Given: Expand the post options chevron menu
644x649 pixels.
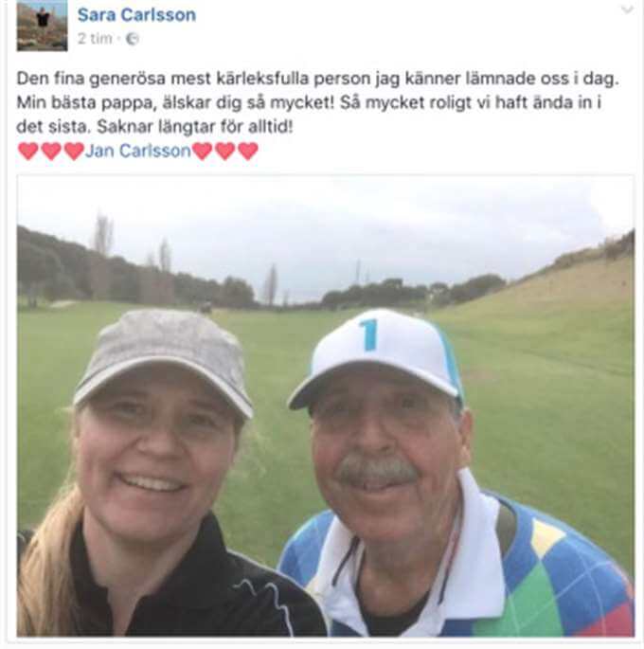Looking at the screenshot, I should 627,9.
